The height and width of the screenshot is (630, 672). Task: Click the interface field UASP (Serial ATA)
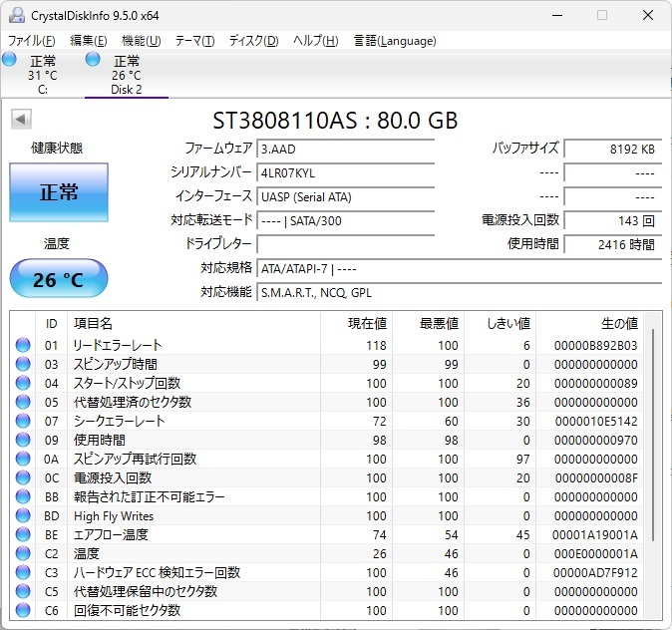pos(345,197)
